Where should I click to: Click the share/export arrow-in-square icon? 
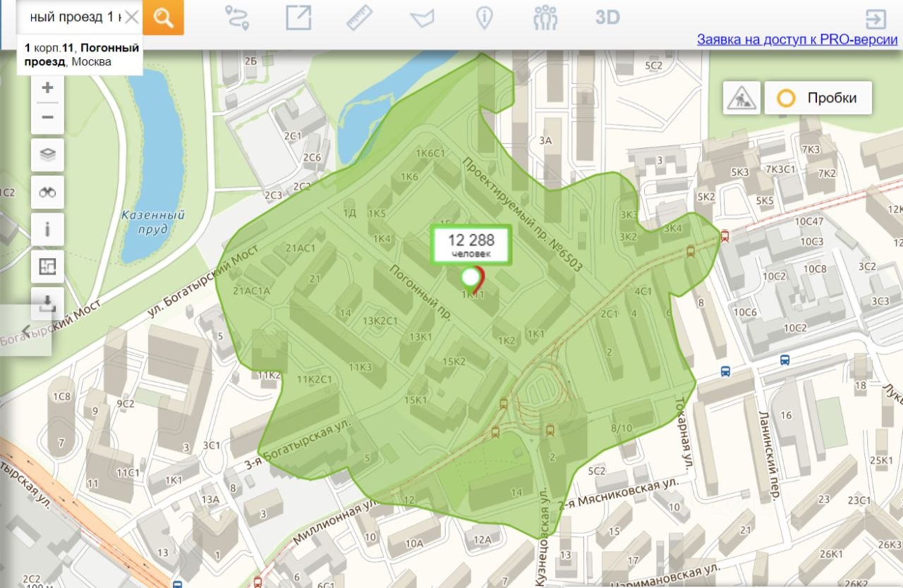298,18
